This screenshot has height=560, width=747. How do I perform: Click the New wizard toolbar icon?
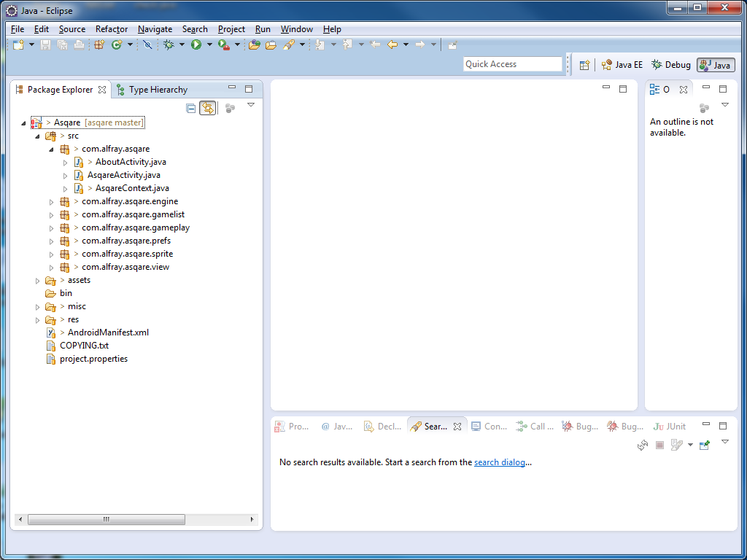pos(18,44)
